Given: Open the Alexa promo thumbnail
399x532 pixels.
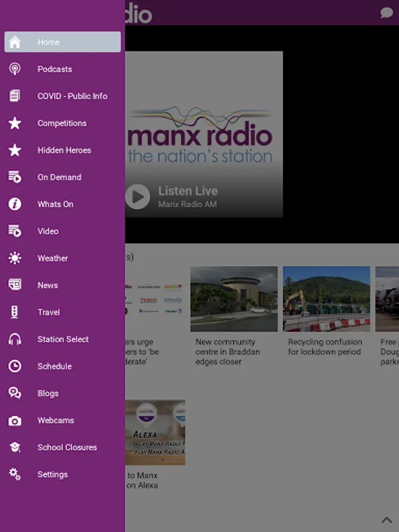Looking at the screenshot, I should point(155,432).
